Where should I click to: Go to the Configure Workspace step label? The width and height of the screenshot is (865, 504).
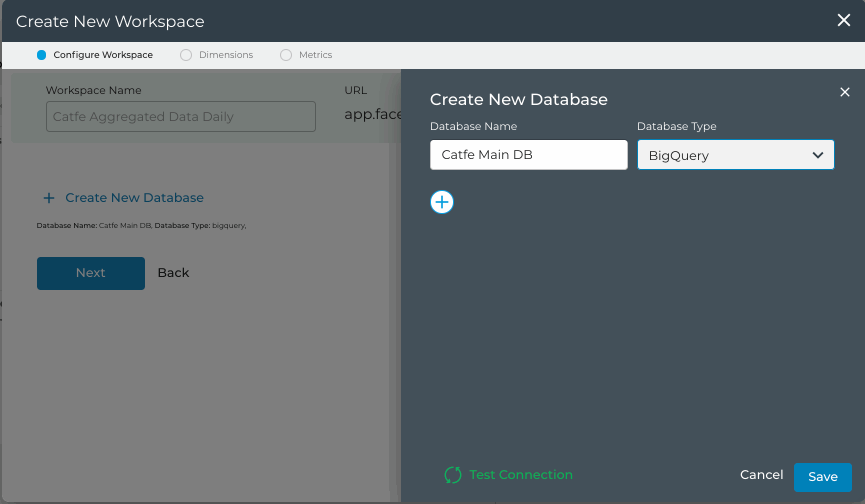pyautogui.click(x=103, y=55)
